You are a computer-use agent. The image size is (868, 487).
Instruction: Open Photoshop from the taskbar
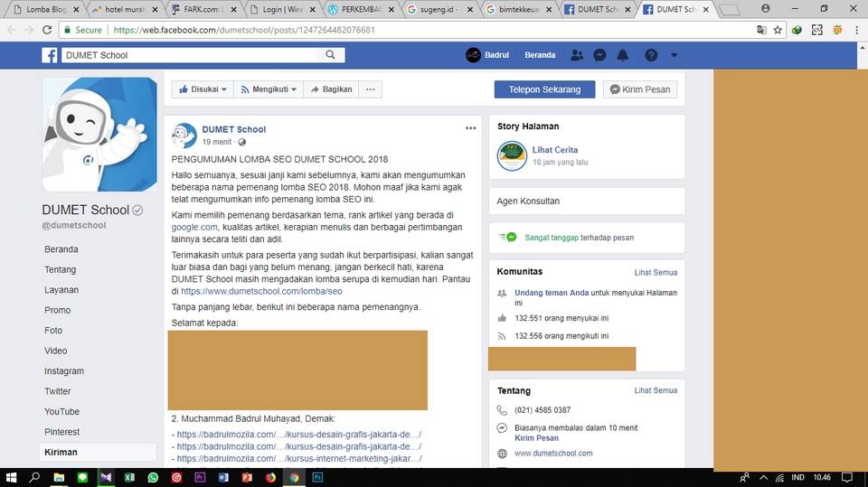click(x=317, y=477)
